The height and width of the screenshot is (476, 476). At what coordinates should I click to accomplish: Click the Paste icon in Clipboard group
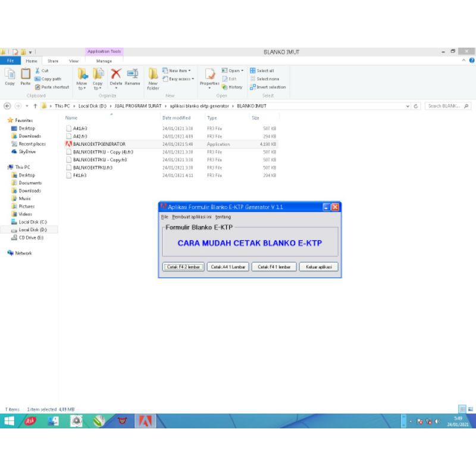(x=26, y=75)
